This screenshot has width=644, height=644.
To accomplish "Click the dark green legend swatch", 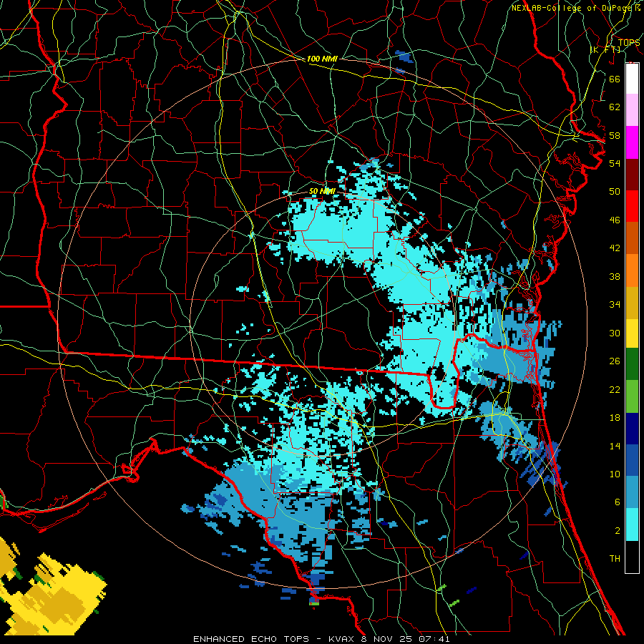I will pyautogui.click(x=632, y=364).
